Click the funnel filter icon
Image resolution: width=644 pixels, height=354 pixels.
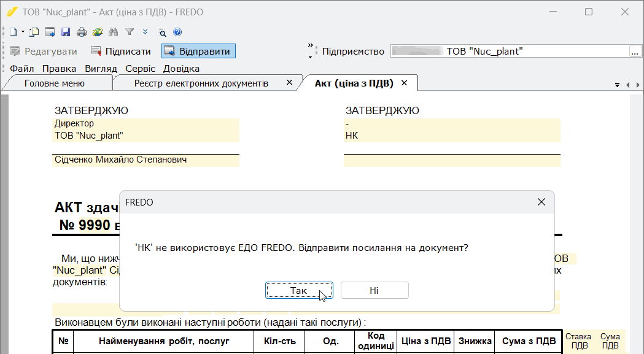pos(130,32)
